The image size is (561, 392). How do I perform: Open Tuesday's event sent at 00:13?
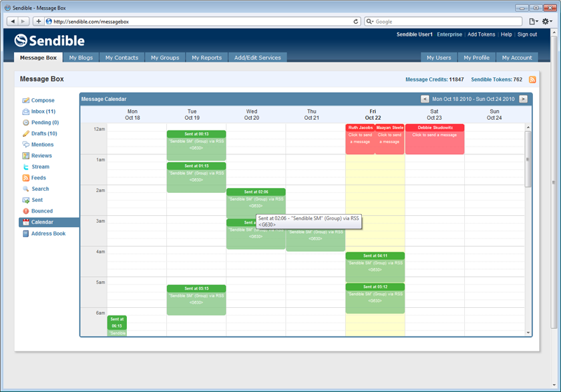(196, 145)
